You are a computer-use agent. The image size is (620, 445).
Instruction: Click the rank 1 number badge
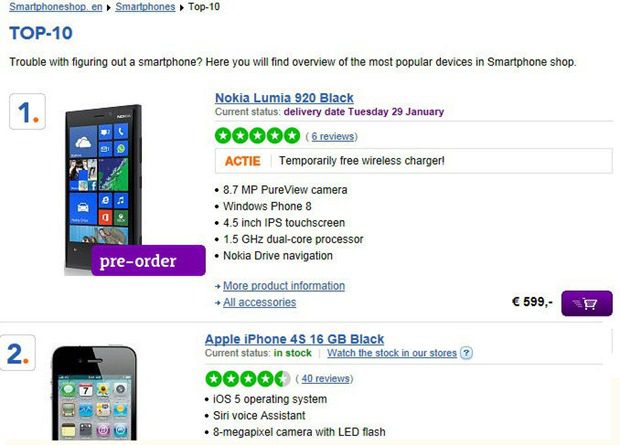pyautogui.click(x=27, y=112)
